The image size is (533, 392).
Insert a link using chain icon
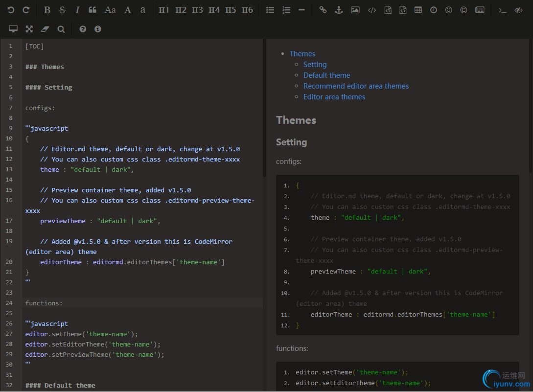click(x=323, y=10)
